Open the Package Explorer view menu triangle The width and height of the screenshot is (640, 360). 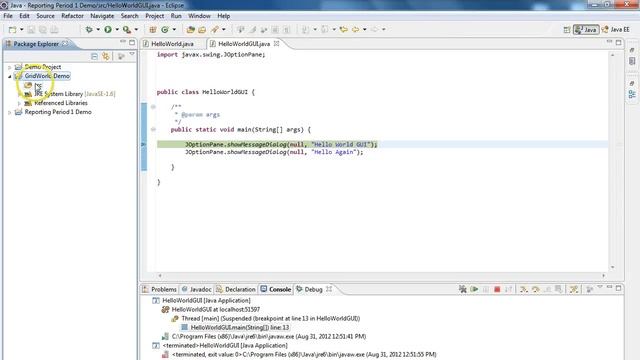[x=132, y=54]
